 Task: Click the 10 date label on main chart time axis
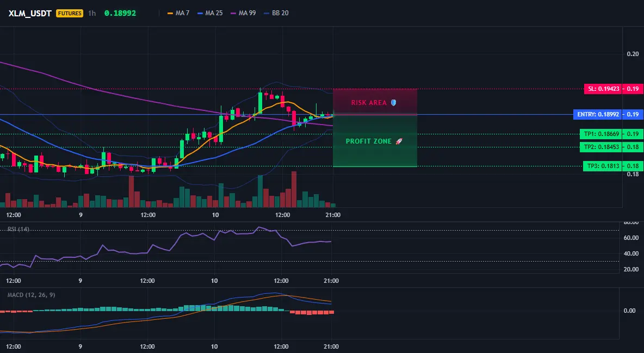tap(215, 215)
